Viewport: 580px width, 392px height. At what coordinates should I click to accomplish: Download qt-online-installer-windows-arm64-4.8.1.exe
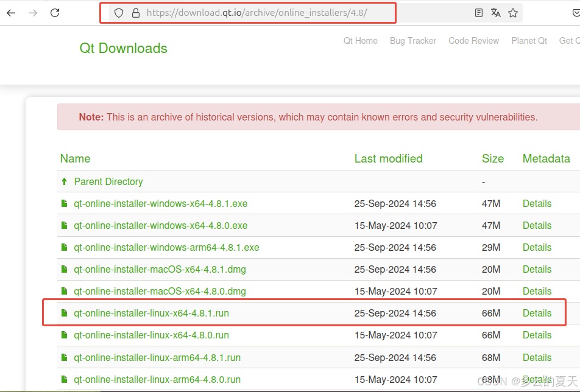tap(166, 248)
